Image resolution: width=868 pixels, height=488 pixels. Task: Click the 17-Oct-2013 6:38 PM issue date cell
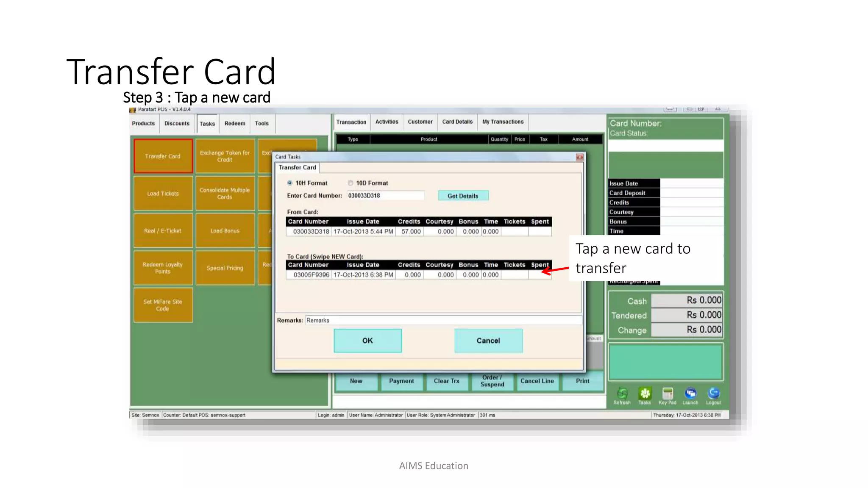(363, 275)
